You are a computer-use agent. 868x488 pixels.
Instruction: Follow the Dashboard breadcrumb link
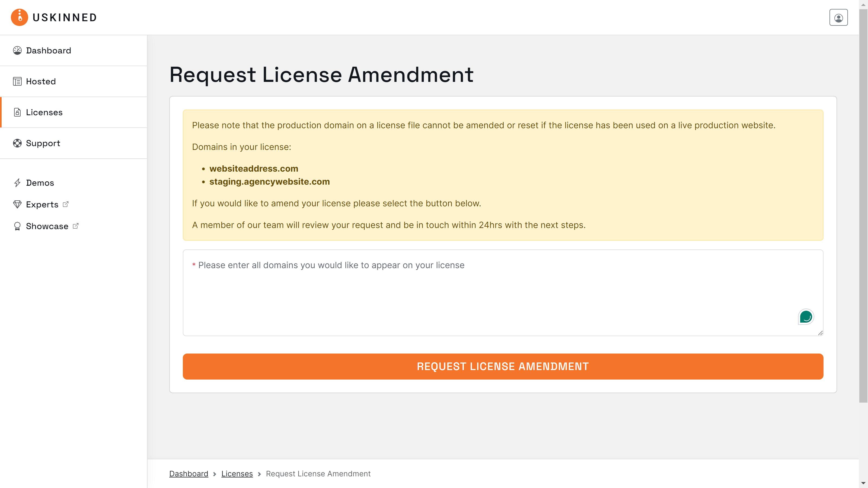(189, 474)
